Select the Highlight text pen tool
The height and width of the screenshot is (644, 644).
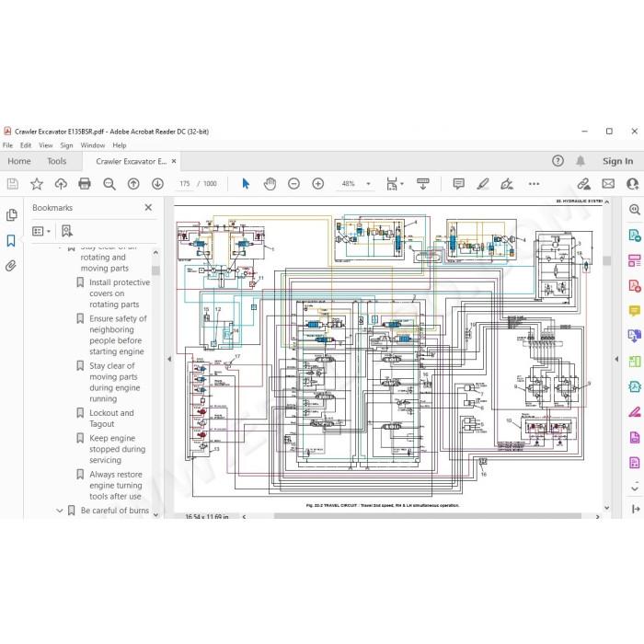[483, 184]
